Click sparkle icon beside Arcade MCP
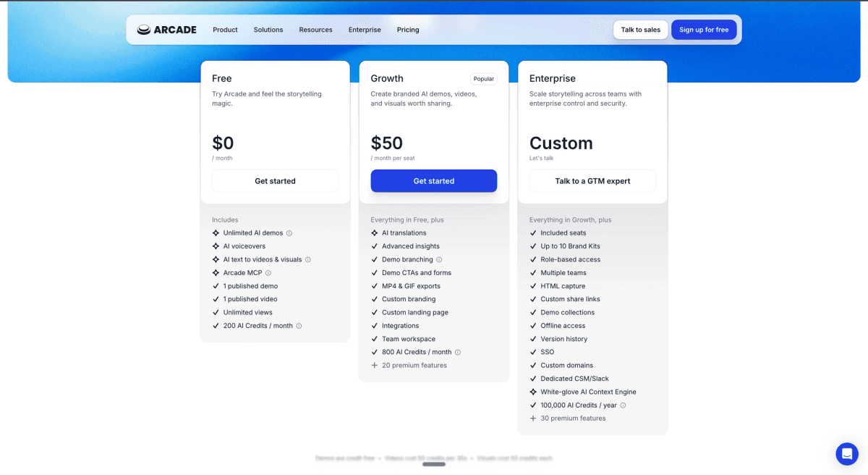Screen dimensions: 868x475 [x=216, y=273]
